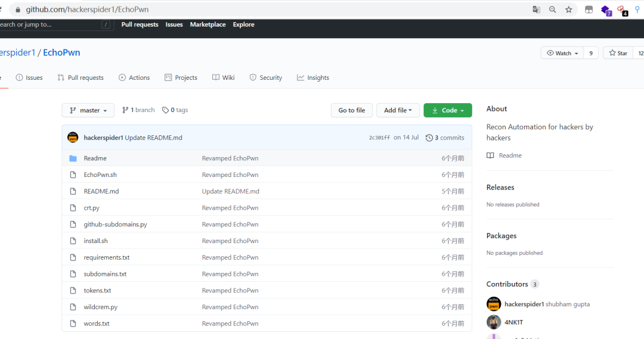Open Pull requests in top navigation
644x339 pixels.
[x=140, y=24]
